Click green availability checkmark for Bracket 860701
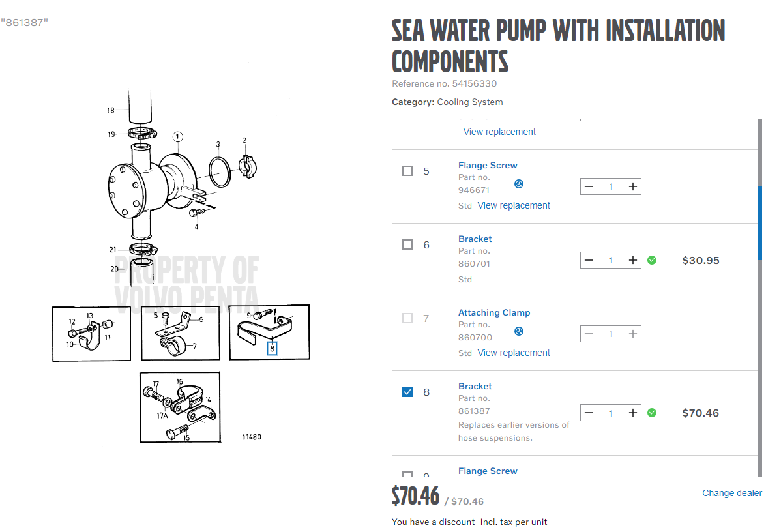The height and width of the screenshot is (532, 766). (652, 259)
